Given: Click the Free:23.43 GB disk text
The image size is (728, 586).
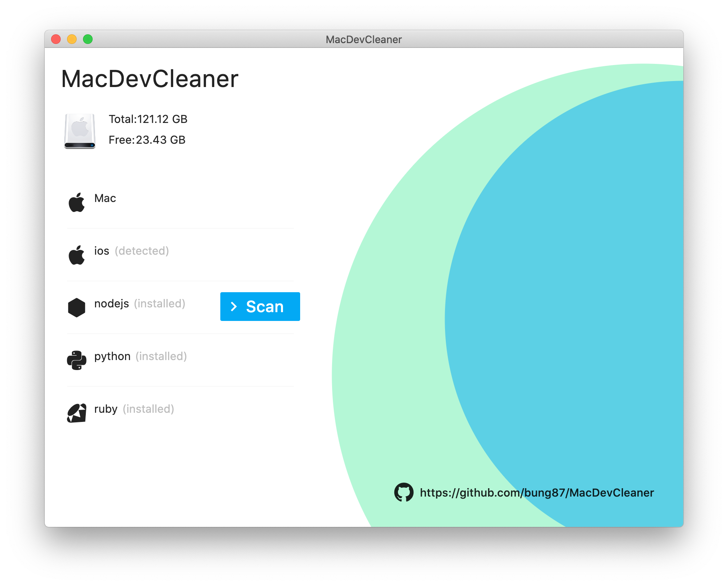Looking at the screenshot, I should (x=147, y=140).
